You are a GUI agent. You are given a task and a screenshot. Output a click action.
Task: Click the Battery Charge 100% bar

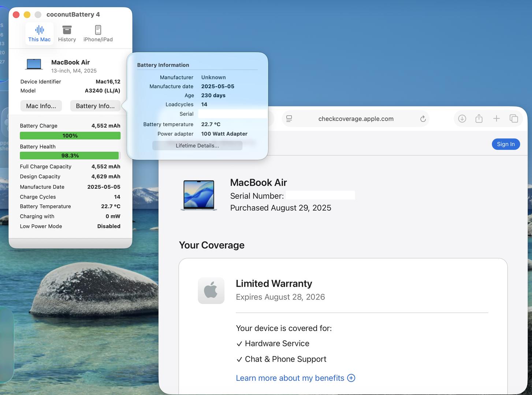pos(70,136)
